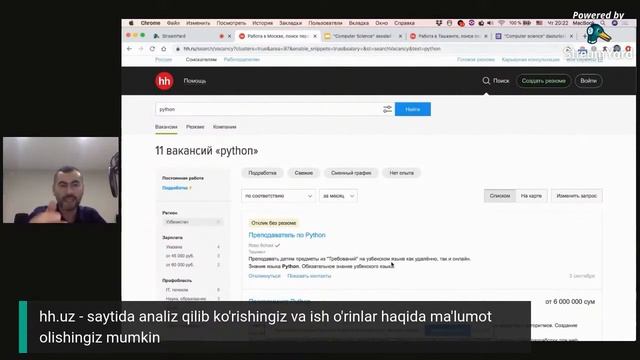640x360 pixels.
Task: Click the Карьерная консультация top link
Action: click(531, 60)
